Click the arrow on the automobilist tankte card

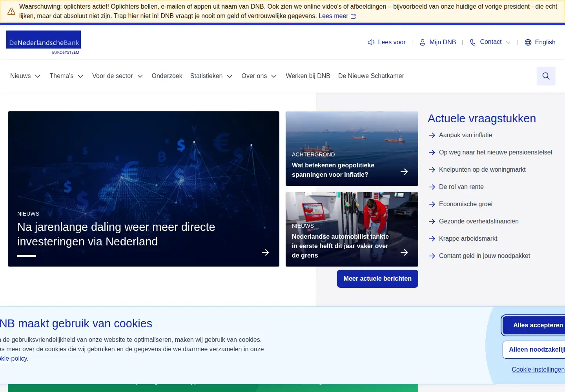[404, 252]
